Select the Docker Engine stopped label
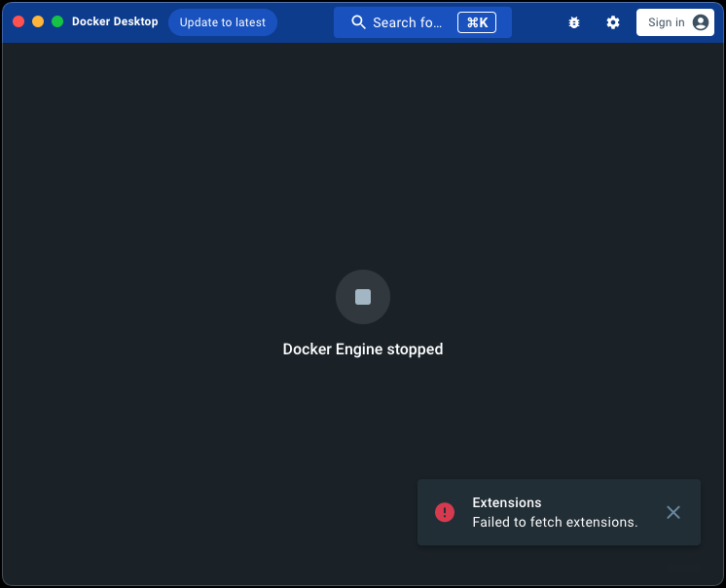Image resolution: width=726 pixels, height=588 pixels. tap(363, 349)
